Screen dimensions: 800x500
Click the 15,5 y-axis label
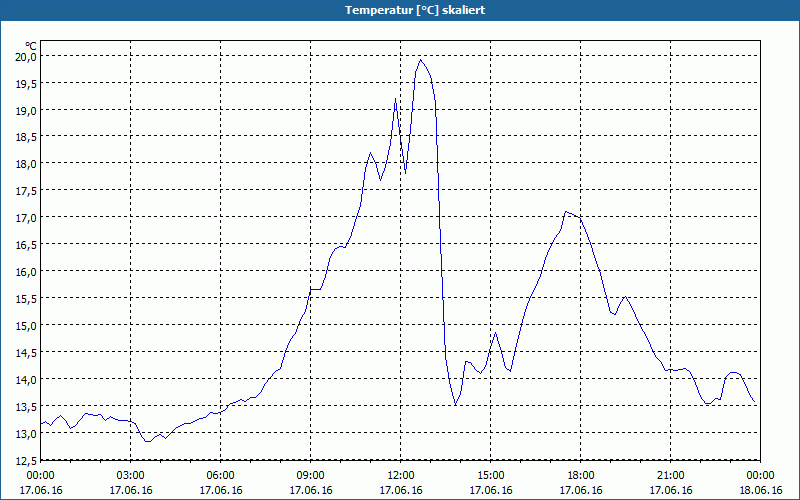24,299
